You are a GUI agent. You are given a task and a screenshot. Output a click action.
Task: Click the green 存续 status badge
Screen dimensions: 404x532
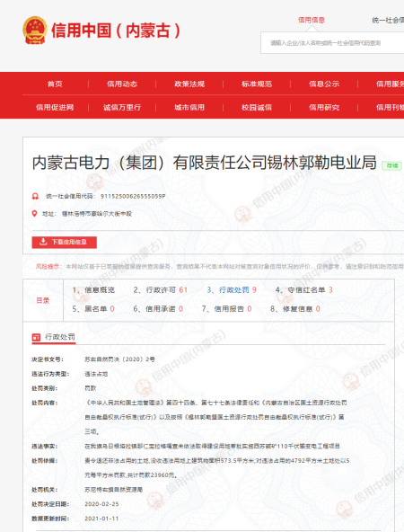point(391,166)
